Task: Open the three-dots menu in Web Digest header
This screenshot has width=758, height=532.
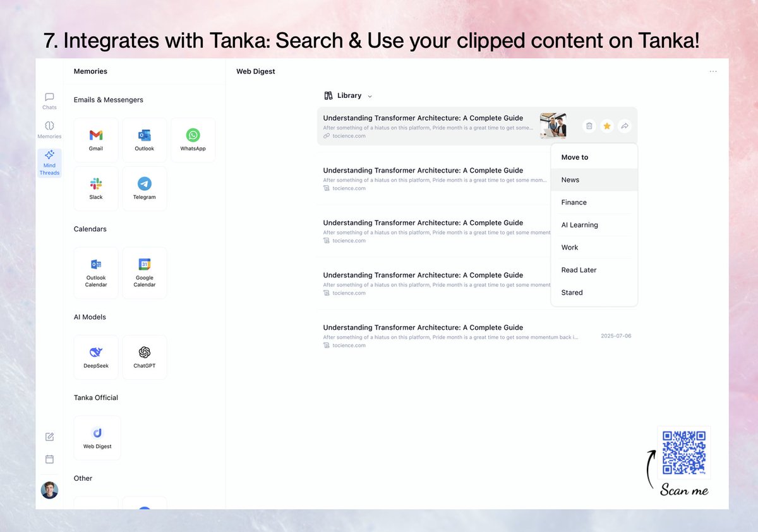Action: tap(713, 71)
